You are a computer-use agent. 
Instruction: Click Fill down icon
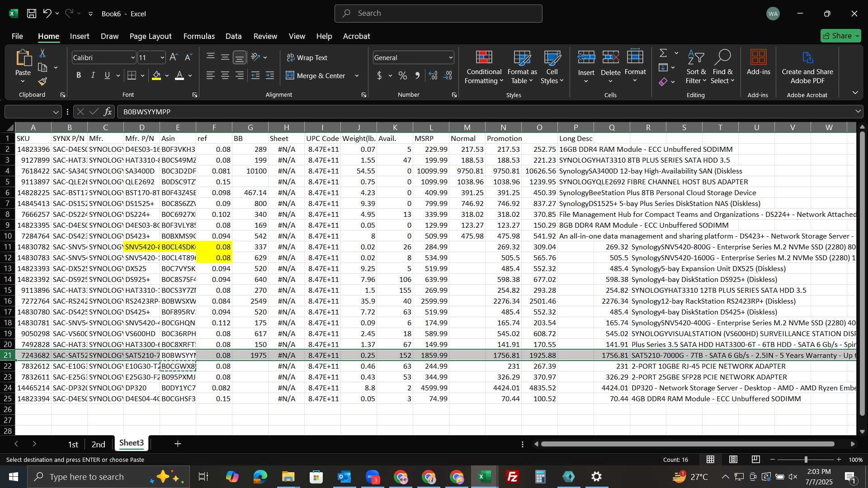tap(663, 68)
